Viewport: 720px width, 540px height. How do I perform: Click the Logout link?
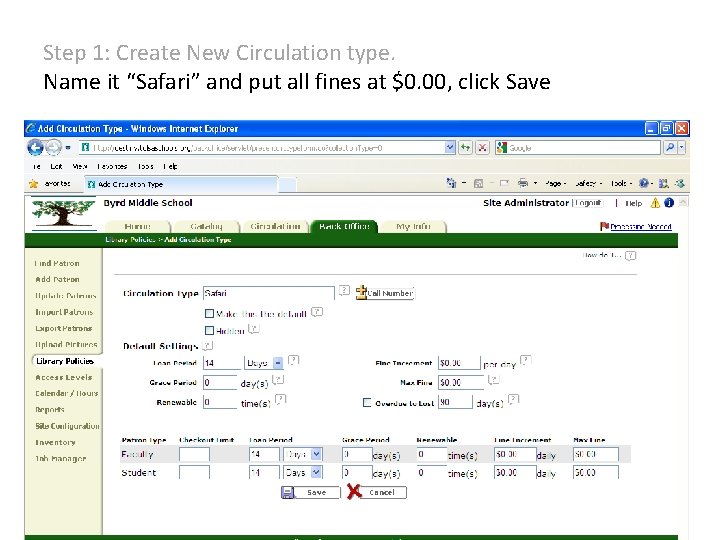click(x=588, y=203)
